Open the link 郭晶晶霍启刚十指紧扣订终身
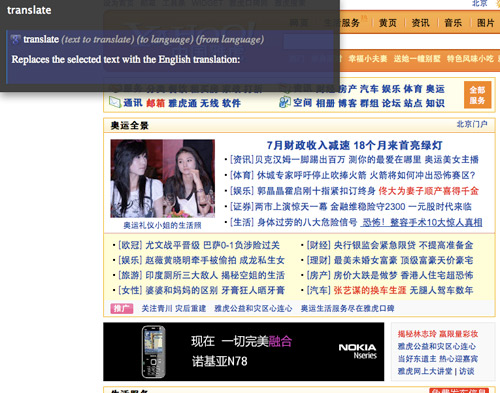 316,191
